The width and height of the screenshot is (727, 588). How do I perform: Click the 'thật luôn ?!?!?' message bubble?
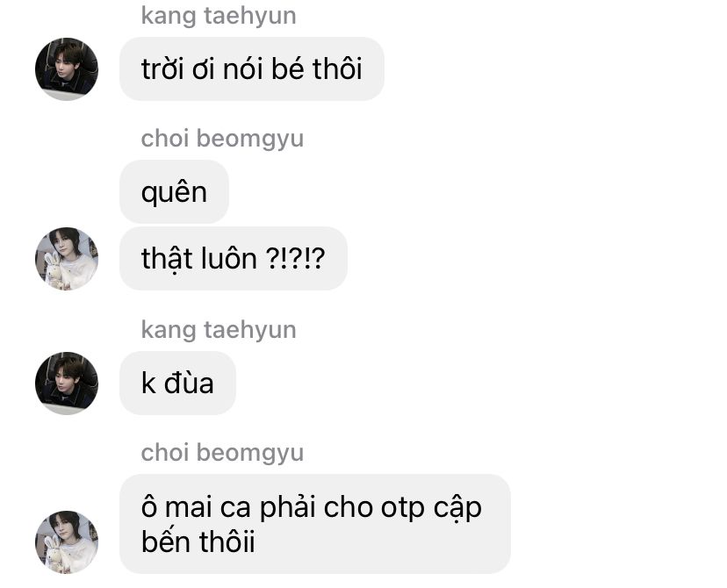234,259
